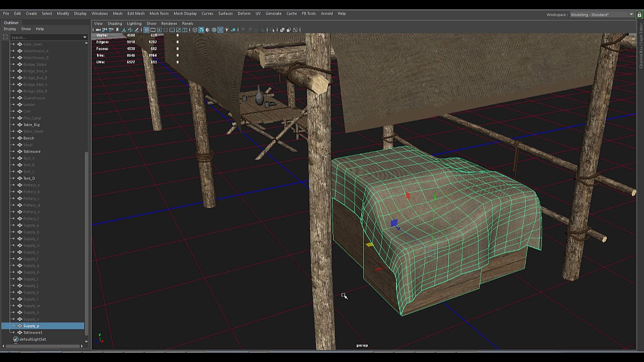Open the Outliner Show menu

(26, 29)
